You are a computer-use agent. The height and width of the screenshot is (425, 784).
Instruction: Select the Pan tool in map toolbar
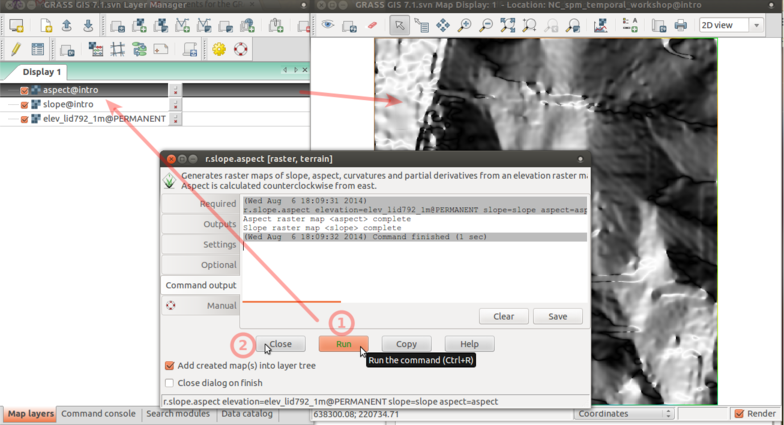(443, 25)
